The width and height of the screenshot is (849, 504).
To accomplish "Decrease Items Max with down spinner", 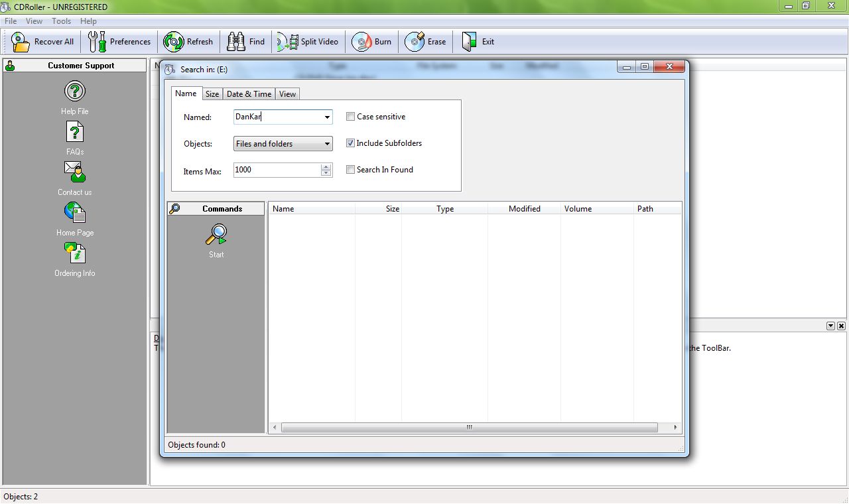I will pos(326,173).
